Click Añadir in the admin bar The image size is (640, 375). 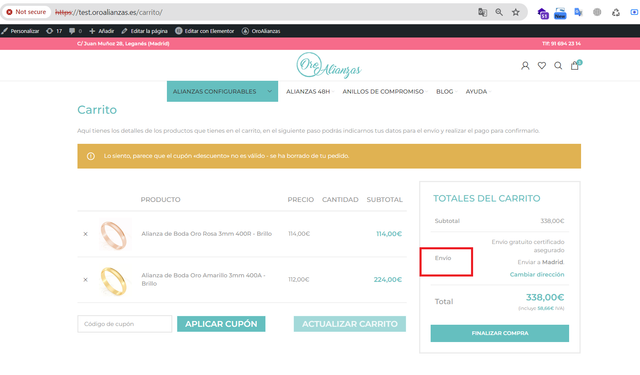coord(102,31)
